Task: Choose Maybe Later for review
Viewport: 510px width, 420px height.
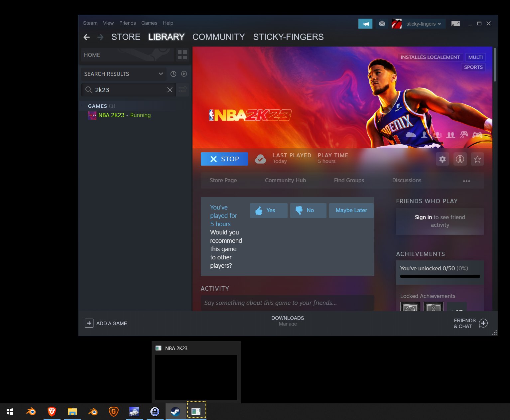Action: coord(351,210)
